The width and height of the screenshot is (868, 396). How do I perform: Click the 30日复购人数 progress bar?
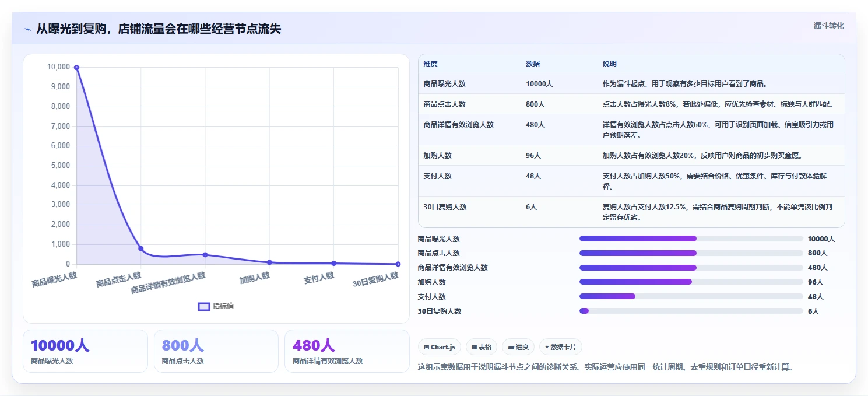(x=691, y=311)
